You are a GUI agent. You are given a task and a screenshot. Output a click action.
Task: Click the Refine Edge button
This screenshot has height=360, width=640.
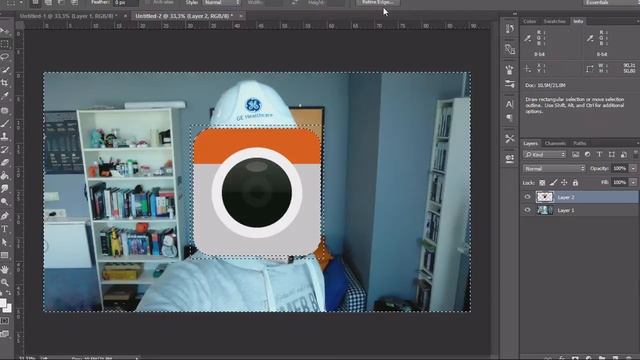[378, 2]
